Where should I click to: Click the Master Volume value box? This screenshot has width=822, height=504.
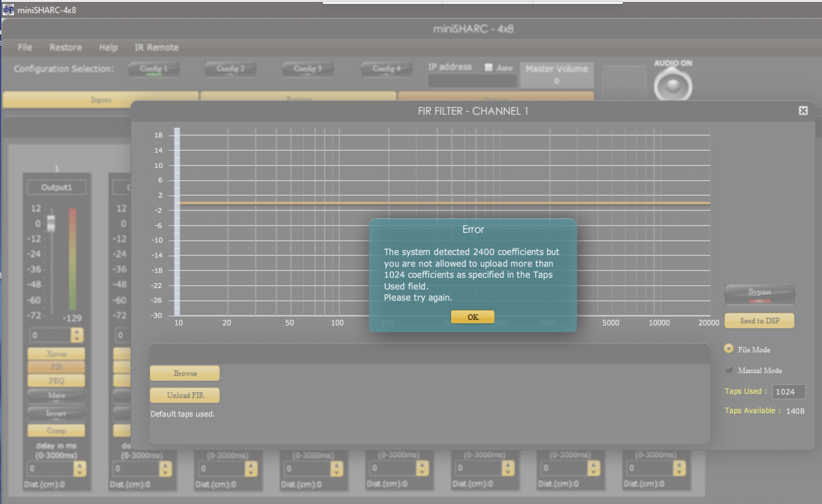pyautogui.click(x=557, y=75)
